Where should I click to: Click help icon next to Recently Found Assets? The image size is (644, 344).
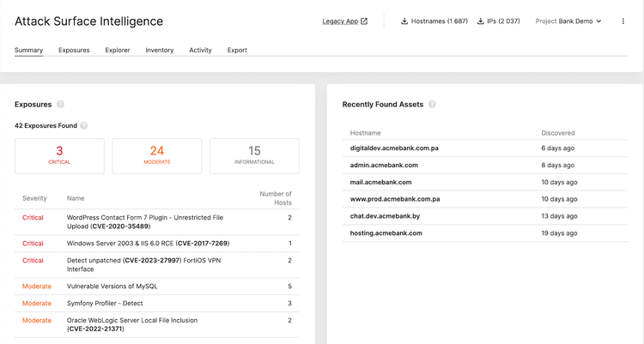point(432,105)
